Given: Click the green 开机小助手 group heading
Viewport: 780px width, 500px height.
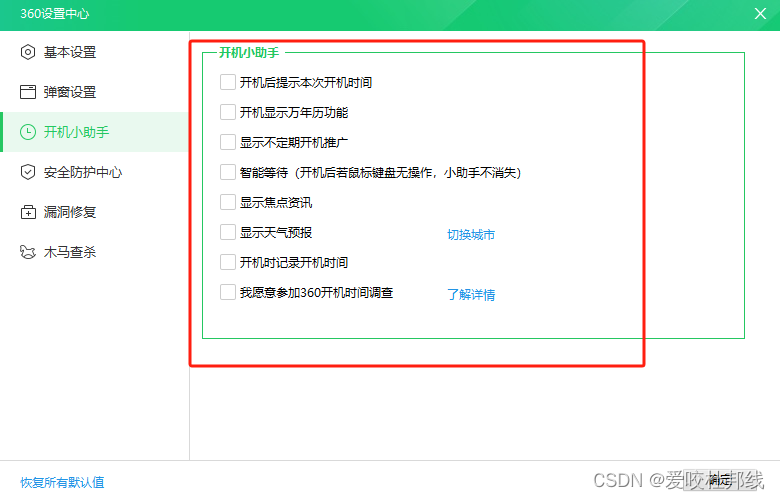Looking at the screenshot, I should (249, 52).
